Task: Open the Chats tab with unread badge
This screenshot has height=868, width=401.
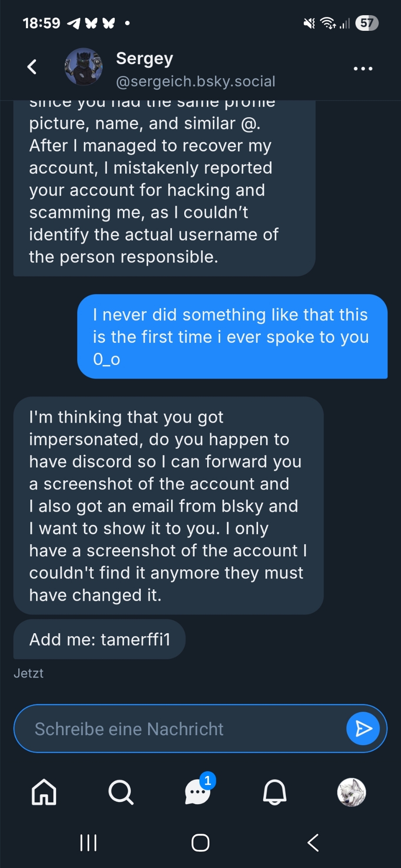Action: (198, 792)
